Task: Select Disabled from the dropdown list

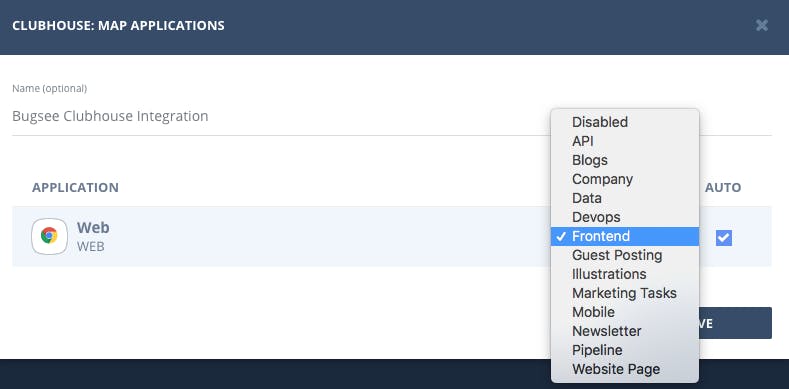Action: [x=625, y=122]
